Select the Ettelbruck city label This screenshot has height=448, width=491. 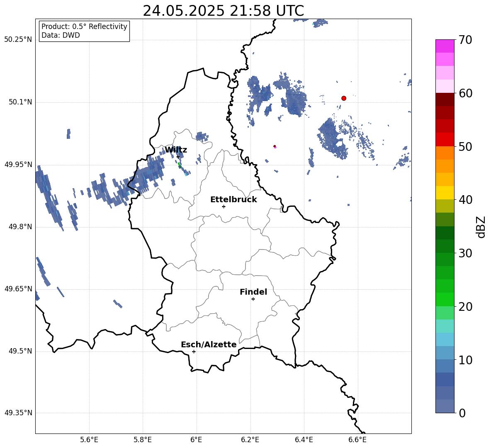point(233,200)
